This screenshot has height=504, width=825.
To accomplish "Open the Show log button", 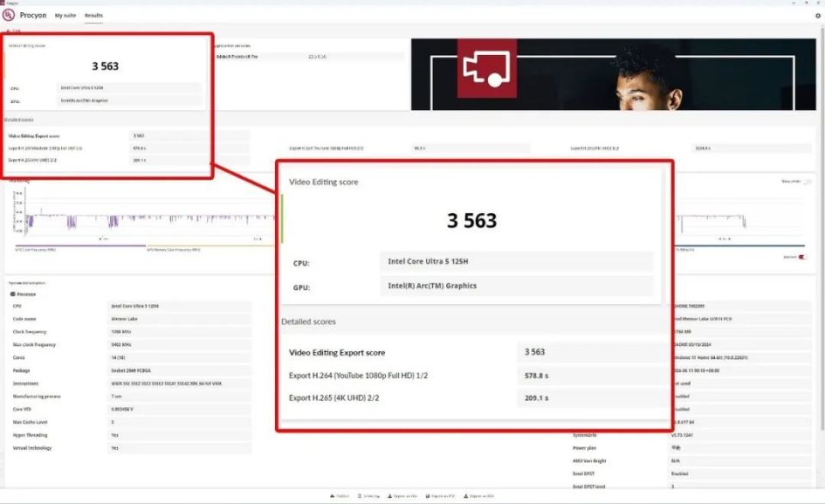I will (369, 496).
